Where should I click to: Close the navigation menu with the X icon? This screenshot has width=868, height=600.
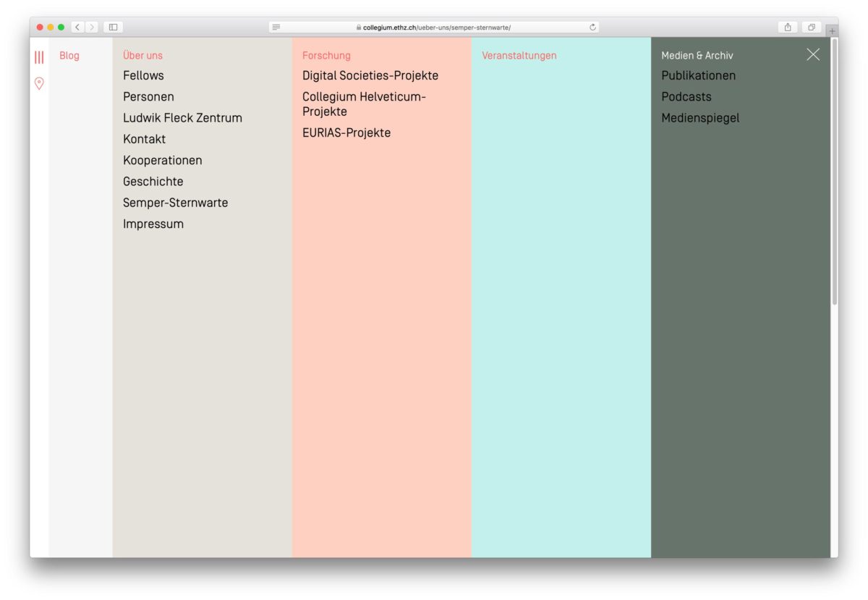[x=813, y=55]
